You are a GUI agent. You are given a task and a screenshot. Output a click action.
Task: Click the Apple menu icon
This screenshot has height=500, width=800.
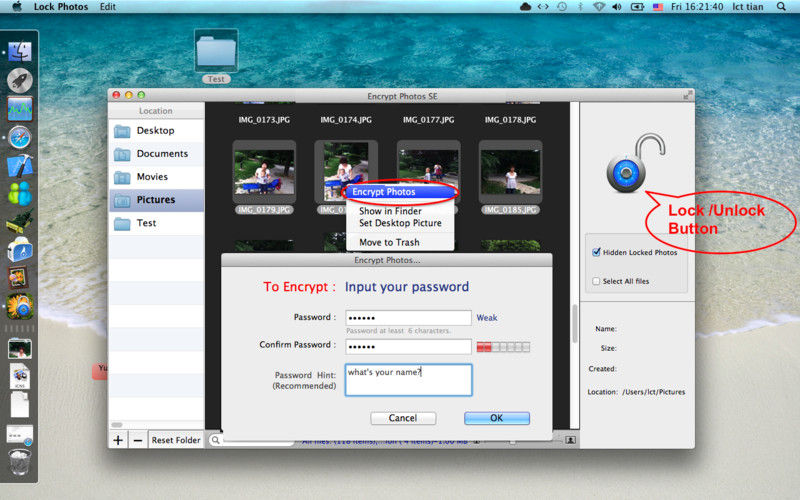17,7
